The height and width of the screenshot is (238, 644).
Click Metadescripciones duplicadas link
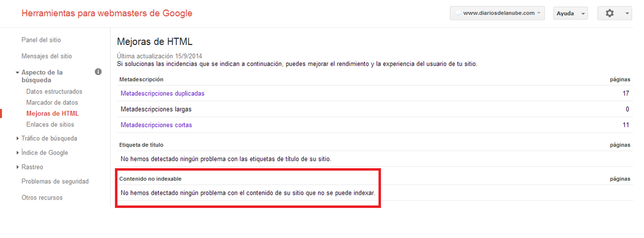point(162,93)
